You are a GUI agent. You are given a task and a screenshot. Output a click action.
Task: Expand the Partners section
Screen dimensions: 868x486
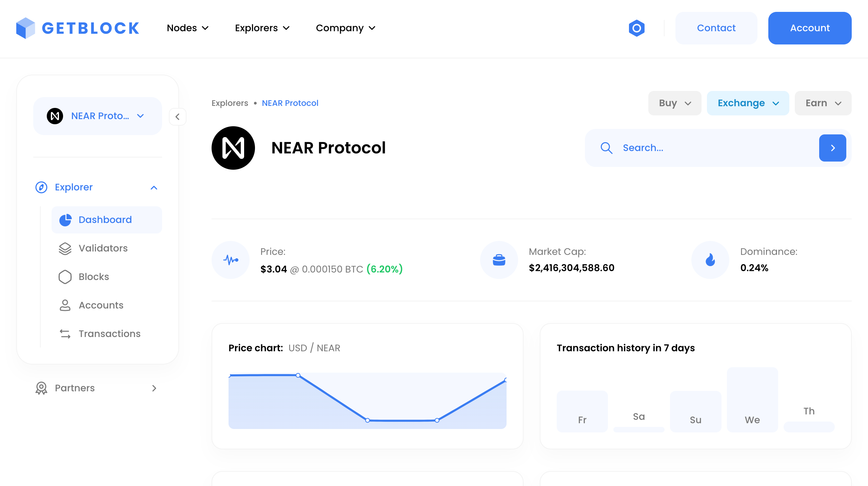point(154,388)
